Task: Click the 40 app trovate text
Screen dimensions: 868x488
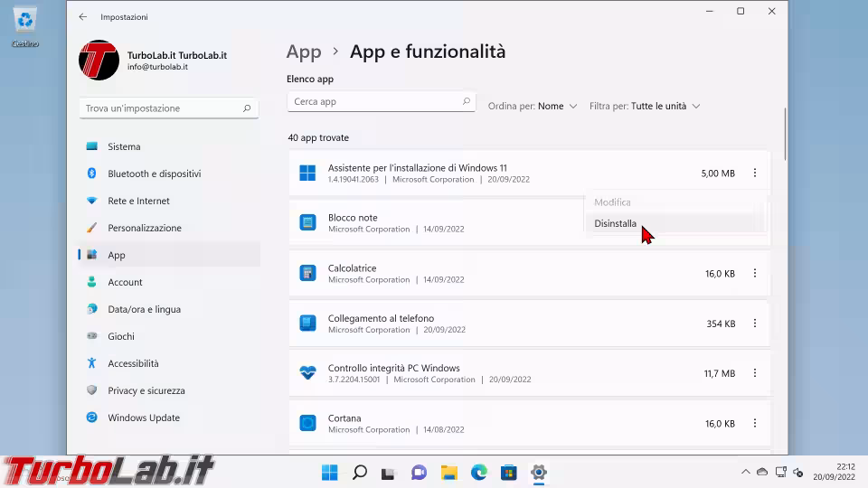Action: (x=318, y=137)
